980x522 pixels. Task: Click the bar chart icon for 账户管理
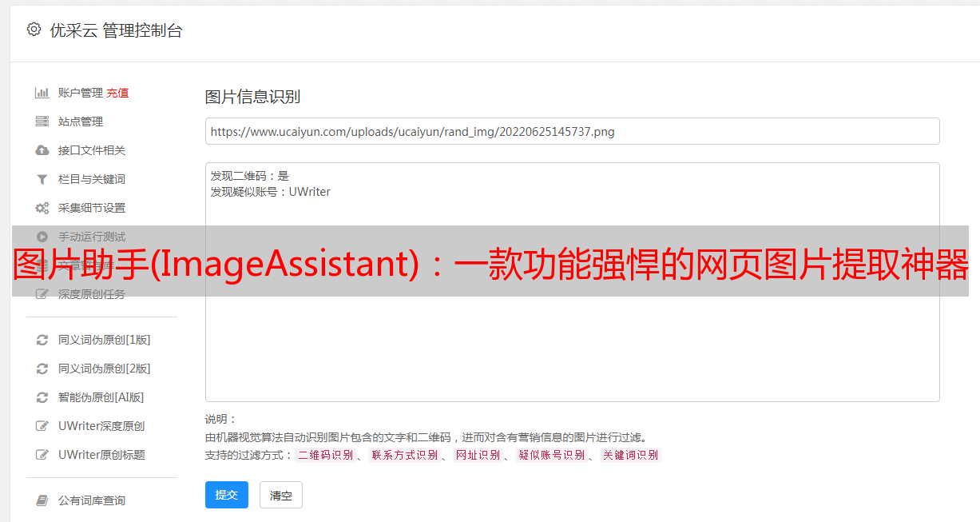[x=42, y=93]
